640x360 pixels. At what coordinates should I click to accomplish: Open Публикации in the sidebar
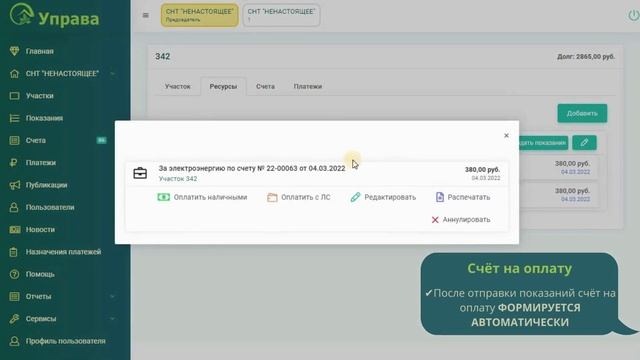point(46,185)
